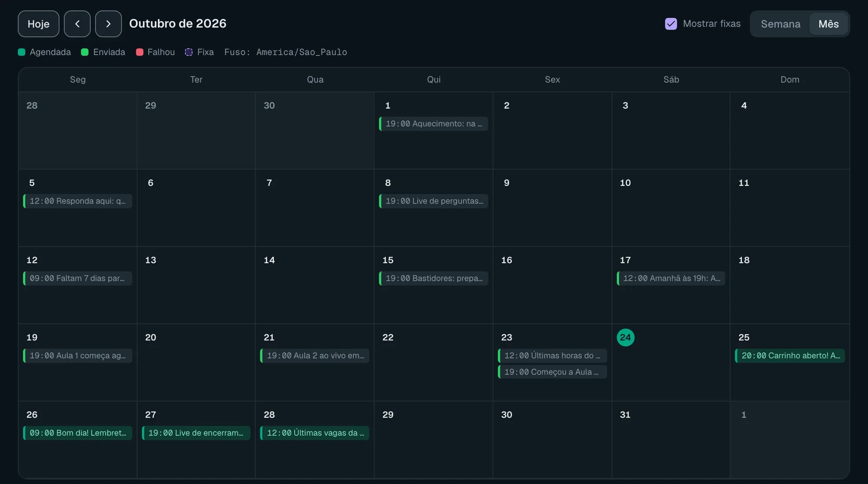Click the Seg column header
Viewport: 868px width, 484px height.
click(x=78, y=79)
